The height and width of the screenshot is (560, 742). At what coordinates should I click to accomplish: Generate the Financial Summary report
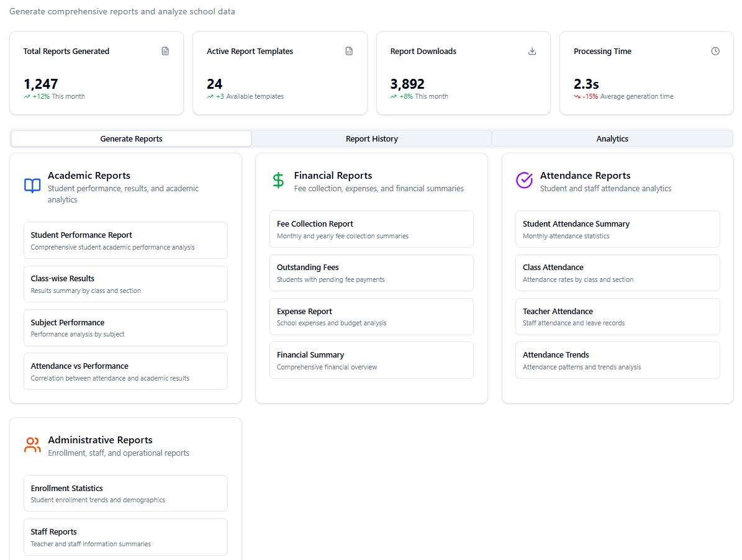[x=371, y=360]
